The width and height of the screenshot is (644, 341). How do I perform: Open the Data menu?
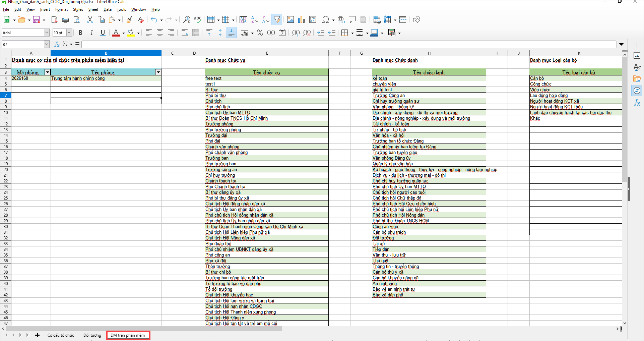108,9
